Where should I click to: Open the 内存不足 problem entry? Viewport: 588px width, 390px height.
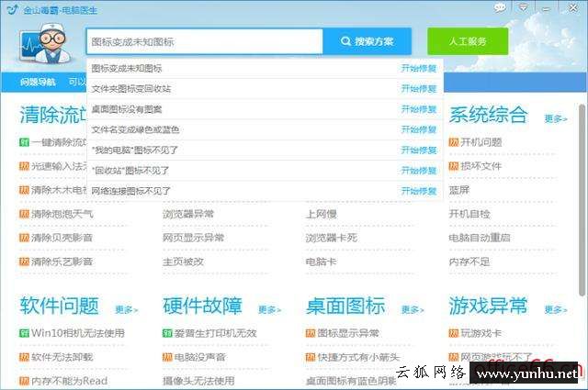[469, 262]
